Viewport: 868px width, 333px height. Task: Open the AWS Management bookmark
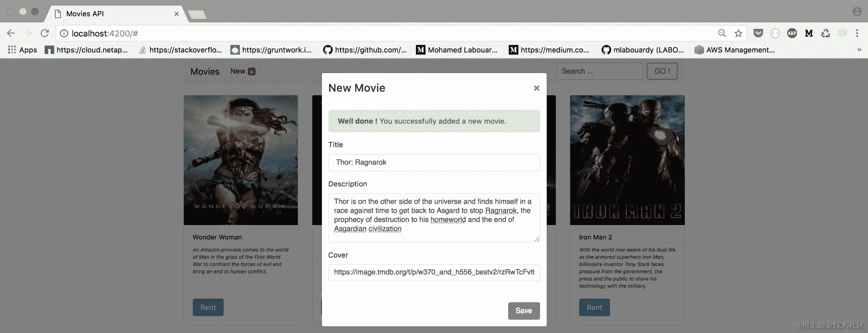click(735, 50)
